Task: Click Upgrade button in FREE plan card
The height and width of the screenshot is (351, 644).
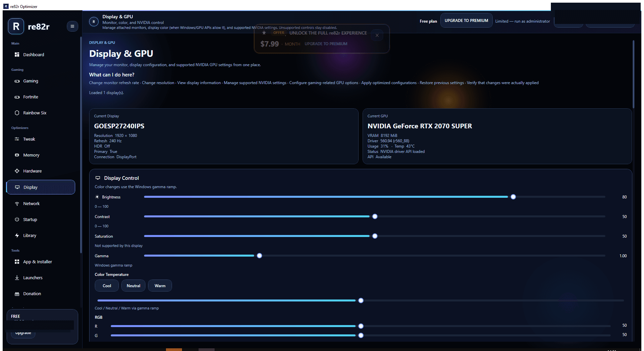Action: [x=23, y=333]
